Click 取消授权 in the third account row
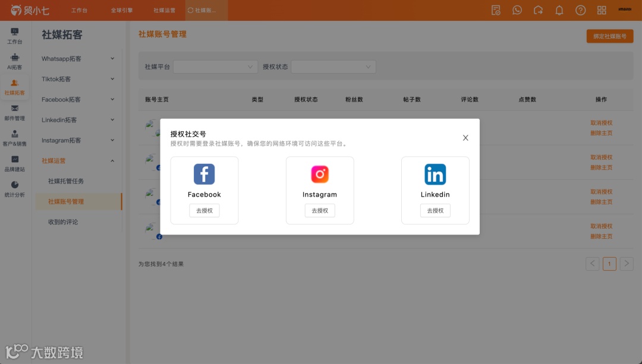Viewport: 642px width, 364px height. pyautogui.click(x=601, y=191)
